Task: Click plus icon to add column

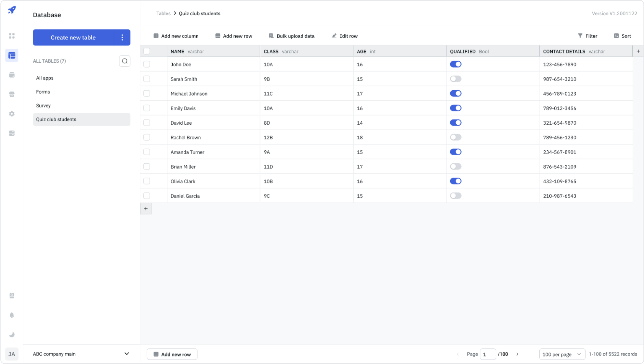Action: (638, 51)
